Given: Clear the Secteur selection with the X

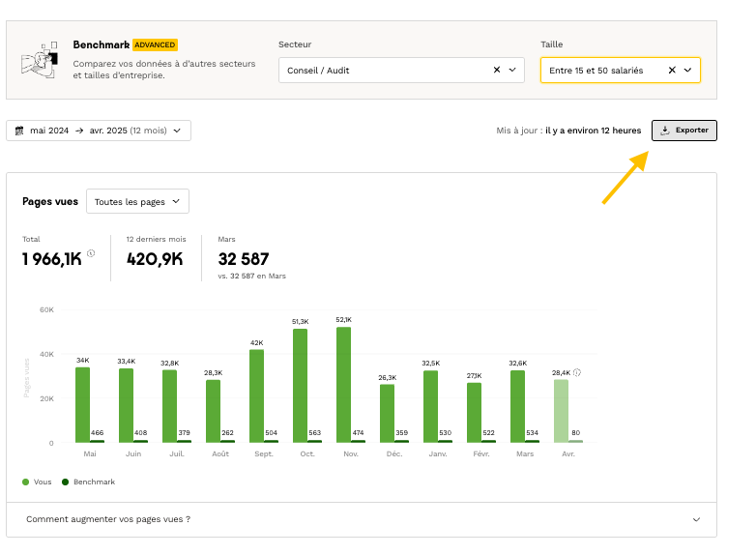Looking at the screenshot, I should pyautogui.click(x=497, y=70).
